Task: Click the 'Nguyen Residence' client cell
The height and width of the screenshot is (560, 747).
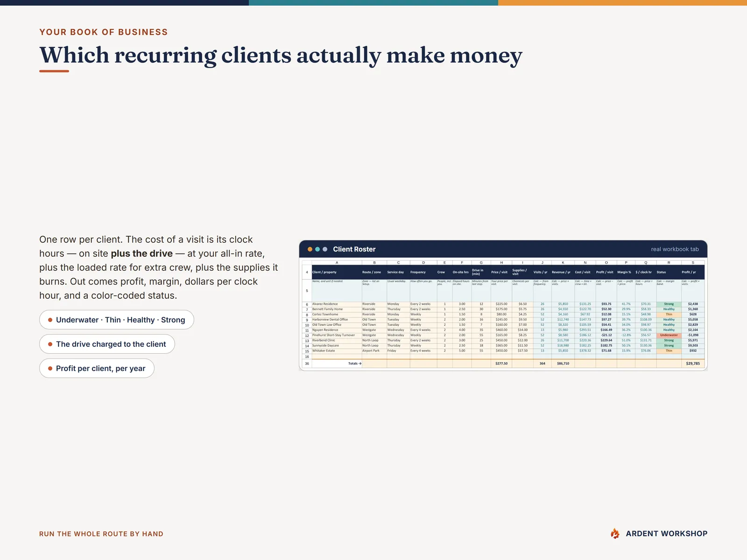Action: point(336,330)
